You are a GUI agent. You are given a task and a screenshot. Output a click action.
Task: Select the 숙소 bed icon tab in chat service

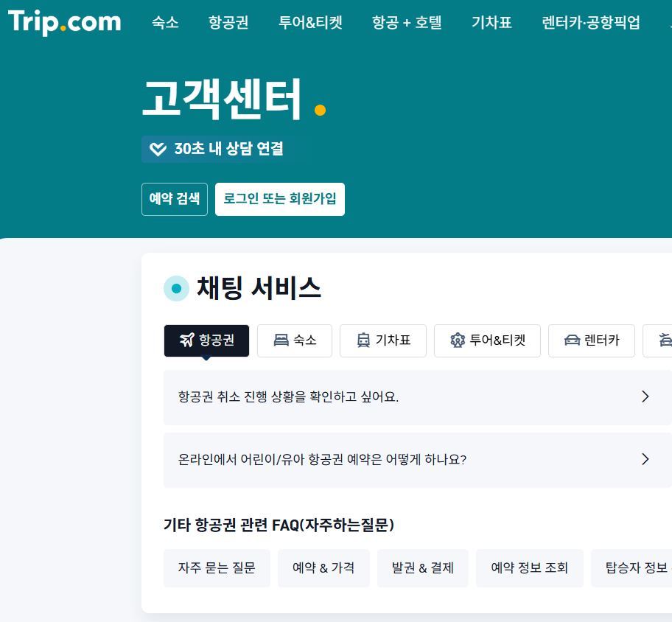click(295, 340)
